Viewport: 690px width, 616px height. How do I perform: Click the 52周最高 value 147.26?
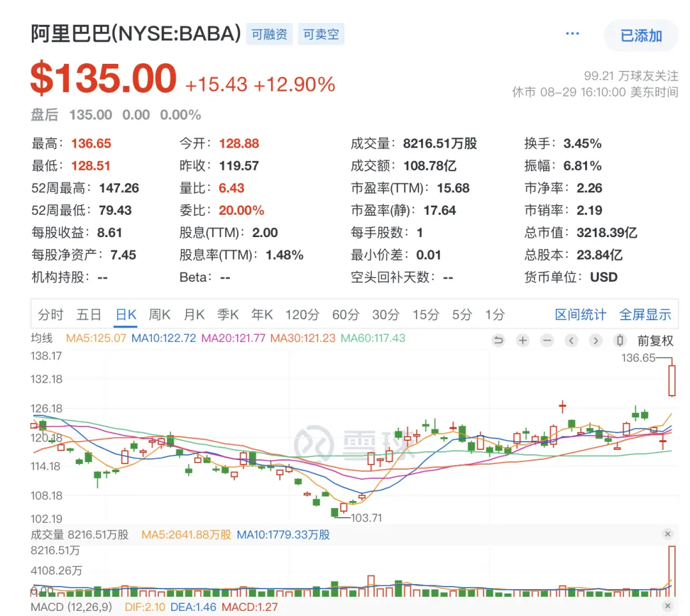coord(119,189)
